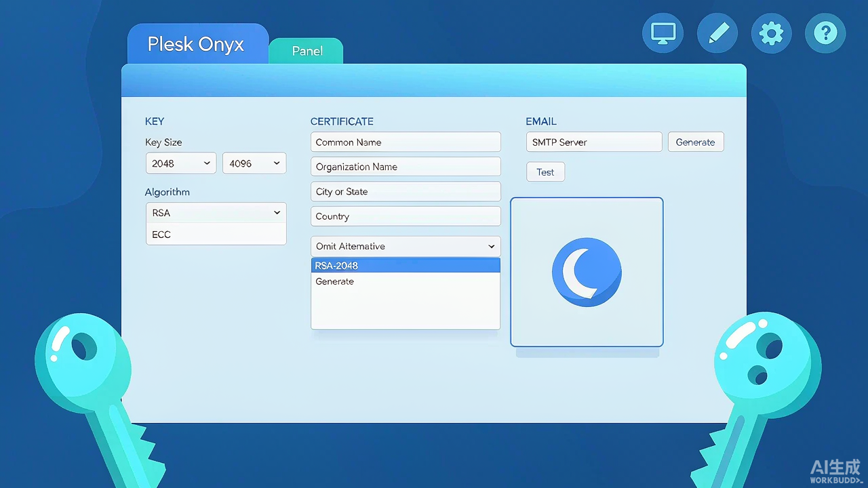
Task: Open the settings gear icon
Action: pyautogui.click(x=772, y=33)
